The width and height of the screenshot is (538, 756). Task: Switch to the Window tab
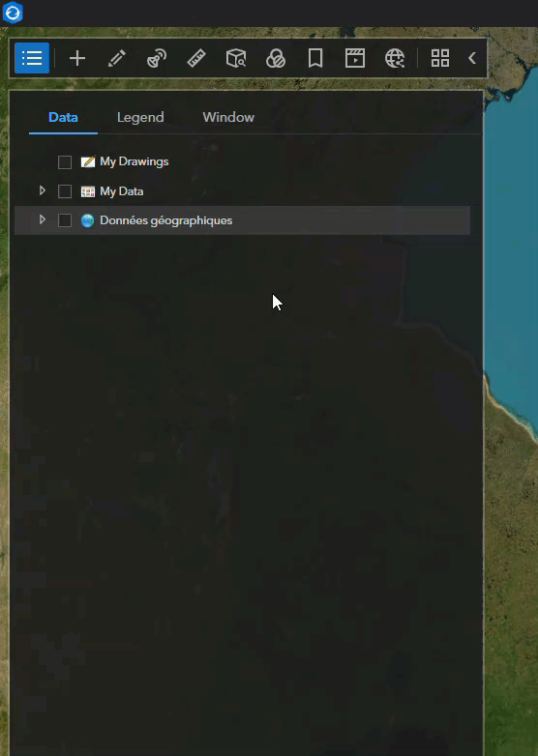(x=228, y=117)
